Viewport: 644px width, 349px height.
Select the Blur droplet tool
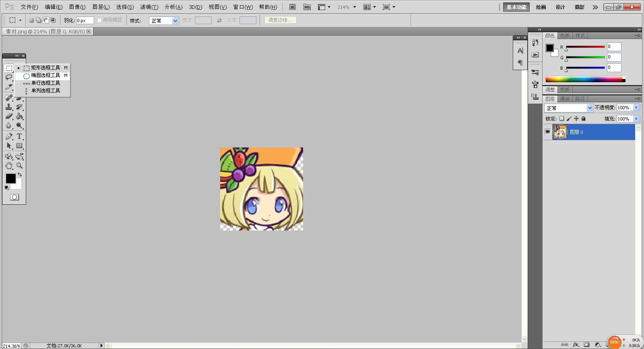click(x=9, y=125)
